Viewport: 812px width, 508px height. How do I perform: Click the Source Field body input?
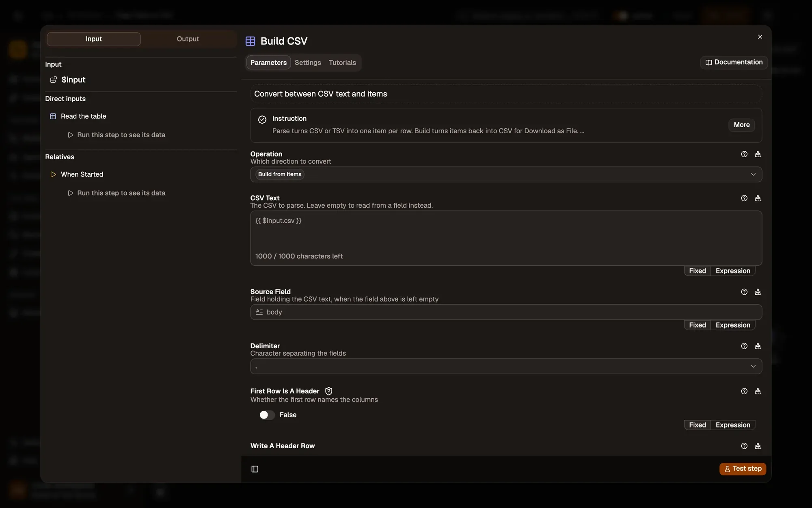pyautogui.click(x=506, y=312)
